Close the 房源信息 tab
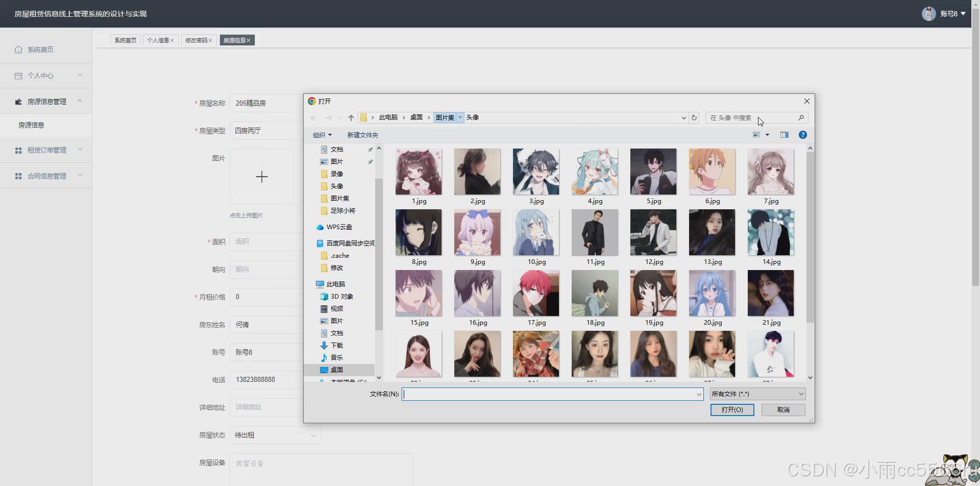 tap(249, 40)
